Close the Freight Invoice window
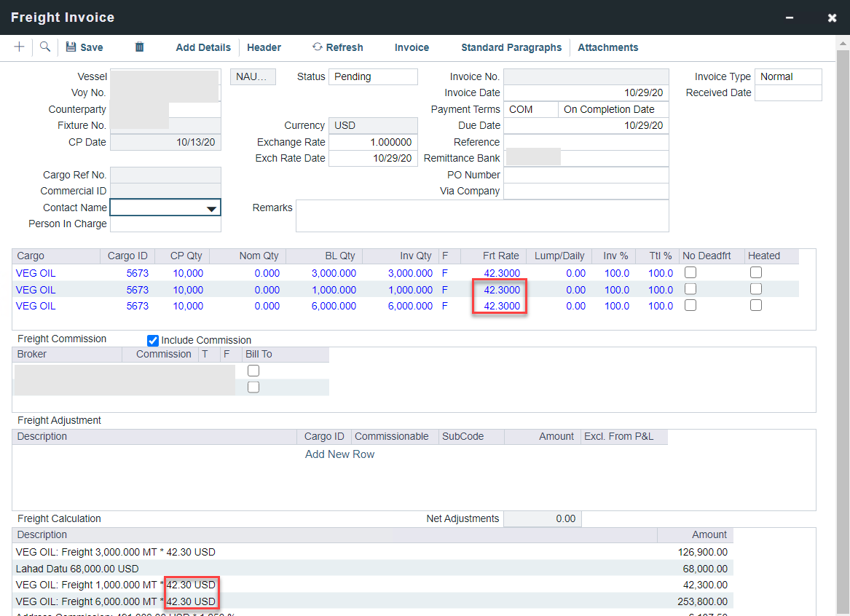Image resolution: width=850 pixels, height=616 pixels. tap(832, 17)
